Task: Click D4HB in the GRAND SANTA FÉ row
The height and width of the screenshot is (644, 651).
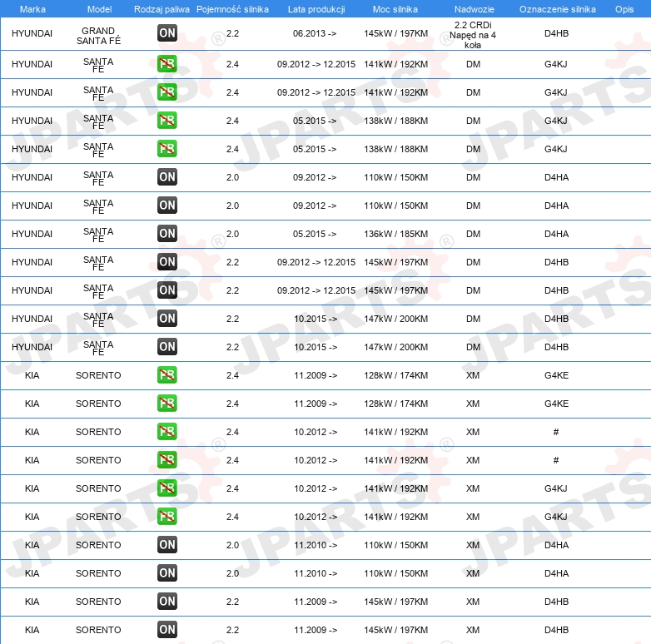Action: click(x=556, y=33)
